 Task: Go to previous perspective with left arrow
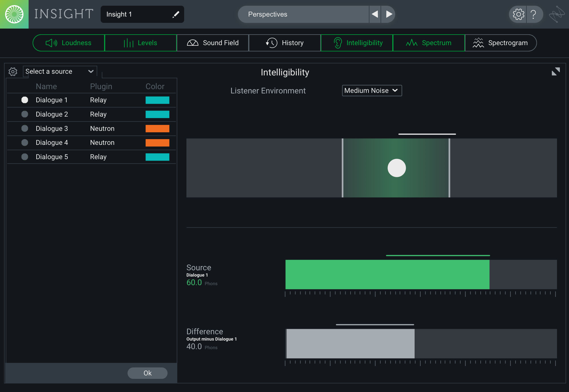[375, 14]
